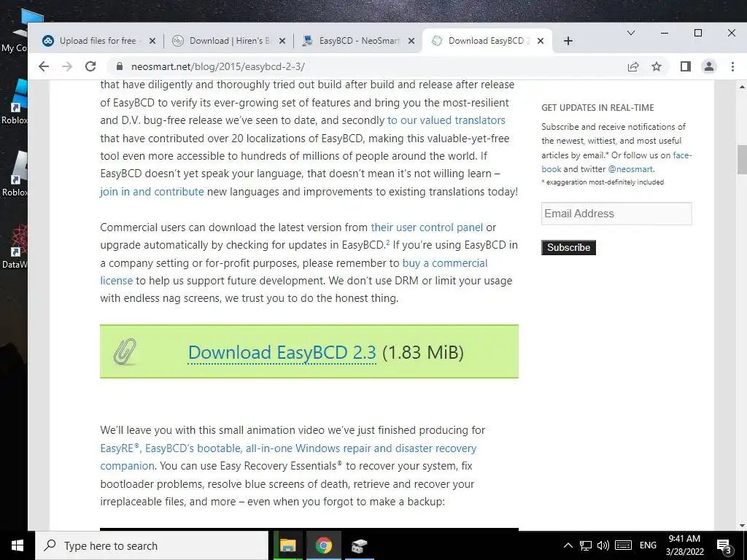Go back to the previous page
Screen dimensions: 747x560
click(x=44, y=66)
